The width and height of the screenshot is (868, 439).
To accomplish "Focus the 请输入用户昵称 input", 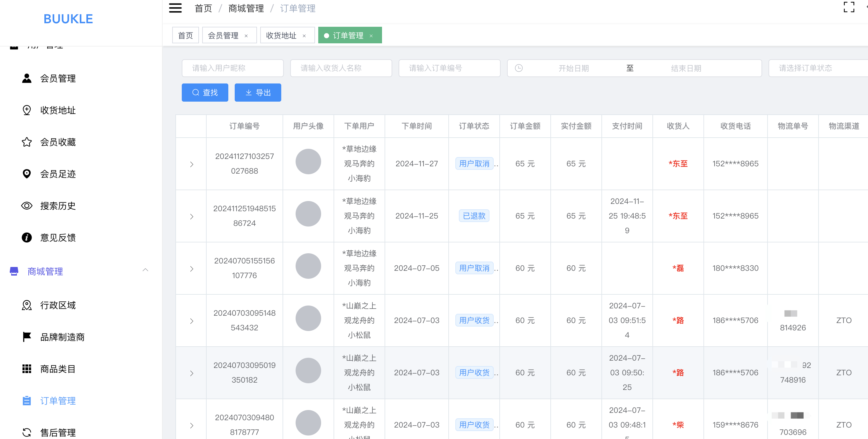I will pos(232,68).
